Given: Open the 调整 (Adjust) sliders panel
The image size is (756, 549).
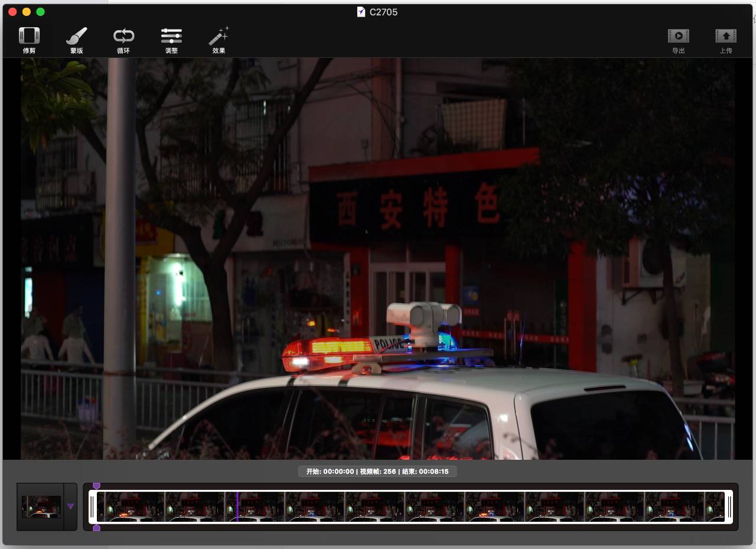Looking at the screenshot, I should tap(171, 40).
